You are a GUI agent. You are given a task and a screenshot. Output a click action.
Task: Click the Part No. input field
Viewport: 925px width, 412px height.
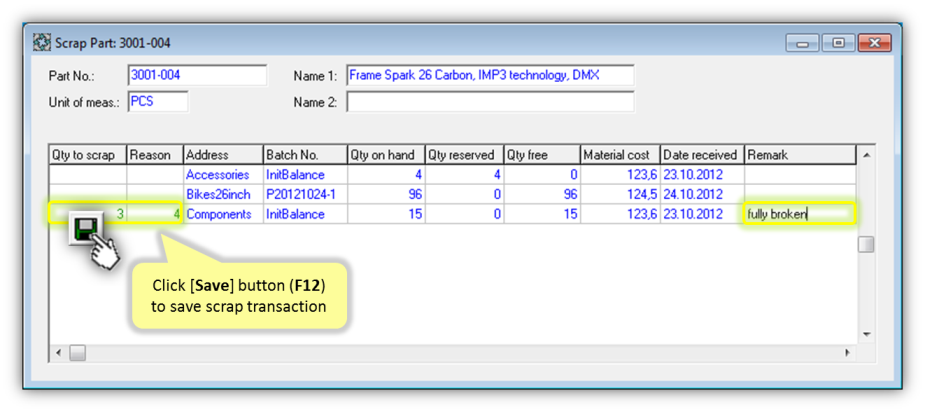(x=197, y=76)
